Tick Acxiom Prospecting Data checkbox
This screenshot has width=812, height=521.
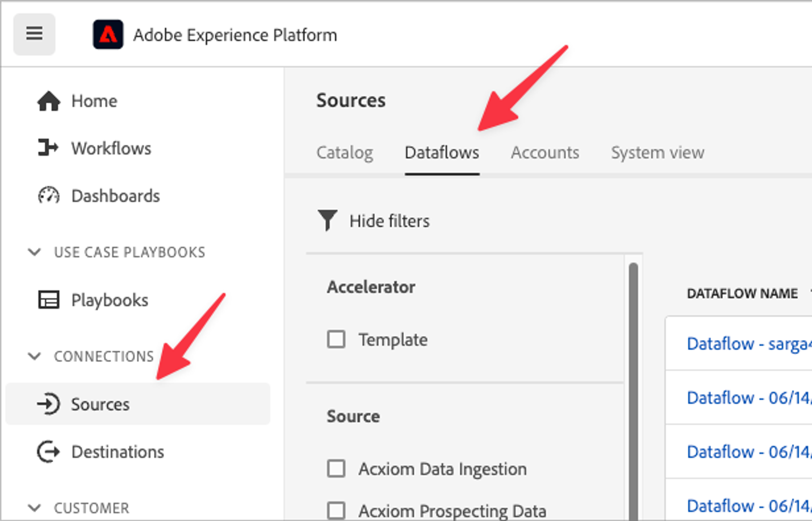pos(336,510)
